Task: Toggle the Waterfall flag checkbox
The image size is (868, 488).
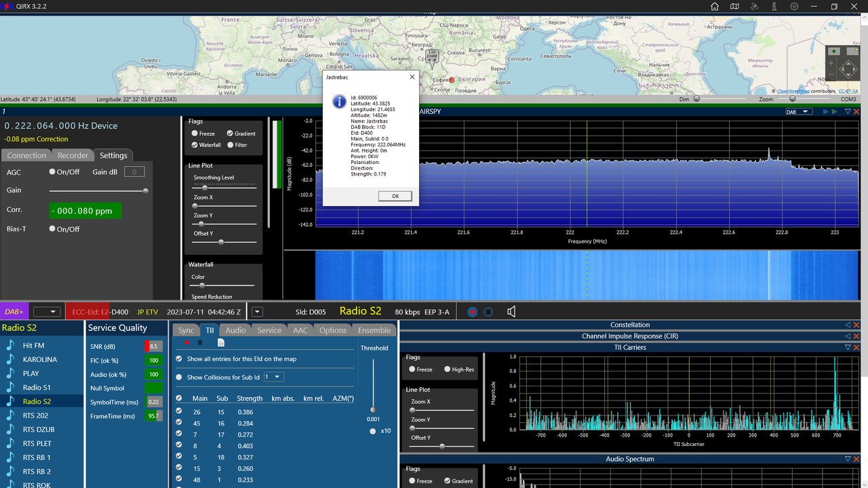Action: (x=195, y=145)
